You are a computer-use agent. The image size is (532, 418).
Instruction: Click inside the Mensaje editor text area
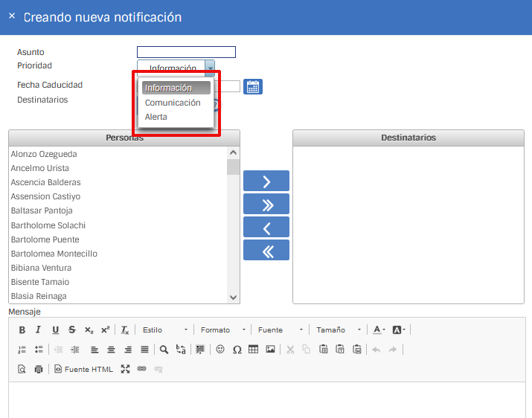point(267,400)
